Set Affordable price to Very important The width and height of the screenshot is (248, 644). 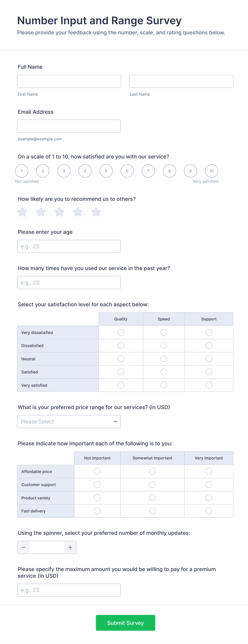point(209,471)
